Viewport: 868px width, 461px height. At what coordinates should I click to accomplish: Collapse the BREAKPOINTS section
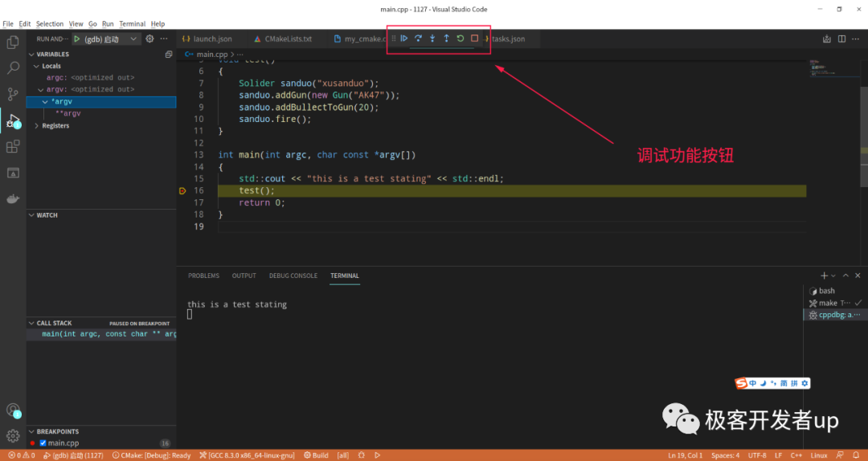(31, 431)
